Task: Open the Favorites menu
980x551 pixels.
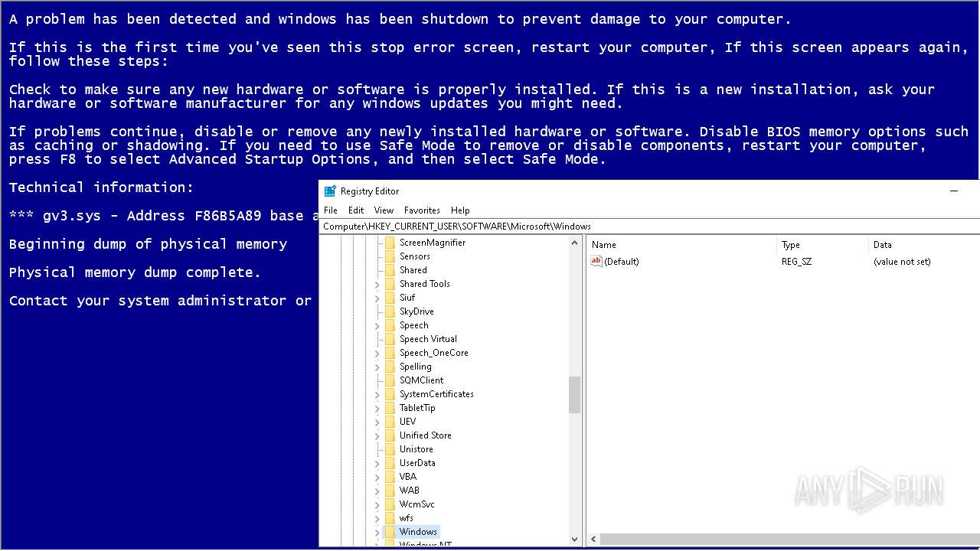Action: click(422, 210)
